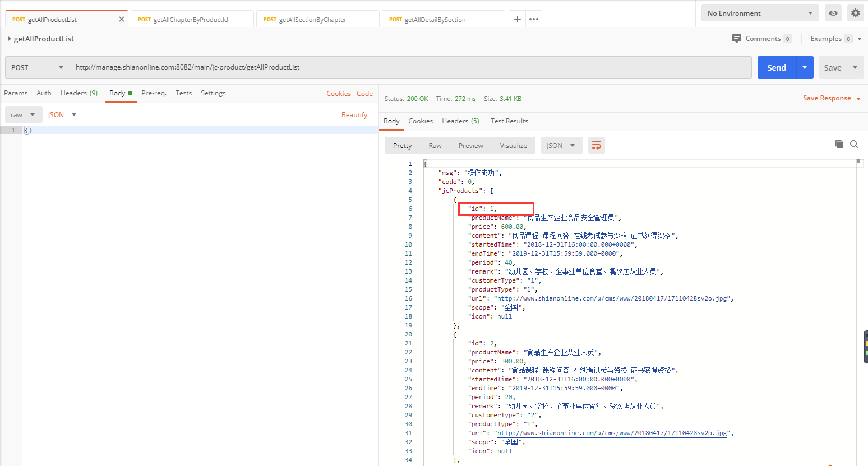
Task: Click the Comments speech bubble icon
Action: (x=737, y=39)
